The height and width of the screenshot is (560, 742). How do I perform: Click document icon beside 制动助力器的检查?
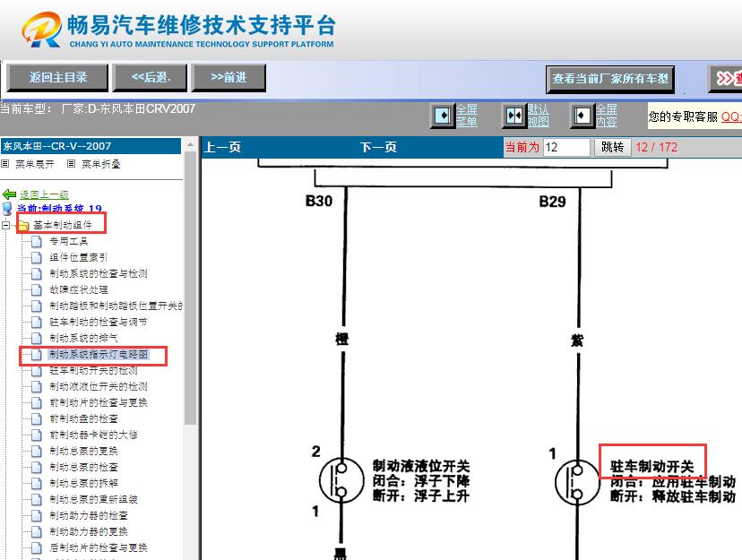[37, 515]
